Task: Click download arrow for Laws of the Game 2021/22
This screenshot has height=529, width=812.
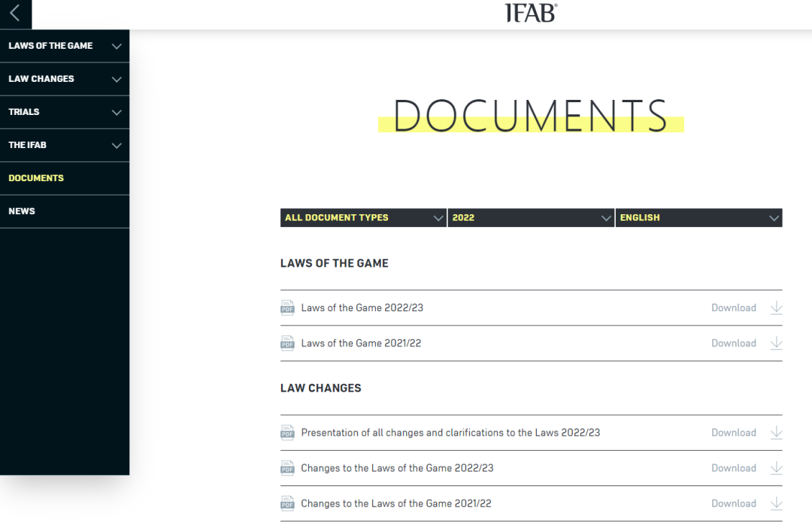Action: [776, 343]
